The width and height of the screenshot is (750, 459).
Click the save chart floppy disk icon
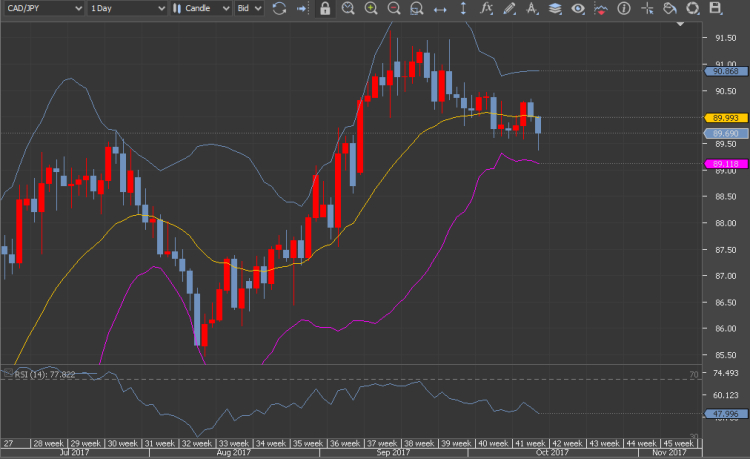[715, 9]
